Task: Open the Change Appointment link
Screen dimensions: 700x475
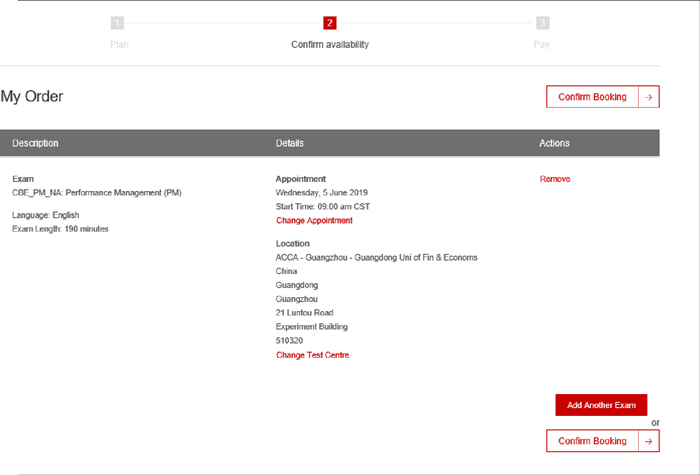Action: click(314, 220)
